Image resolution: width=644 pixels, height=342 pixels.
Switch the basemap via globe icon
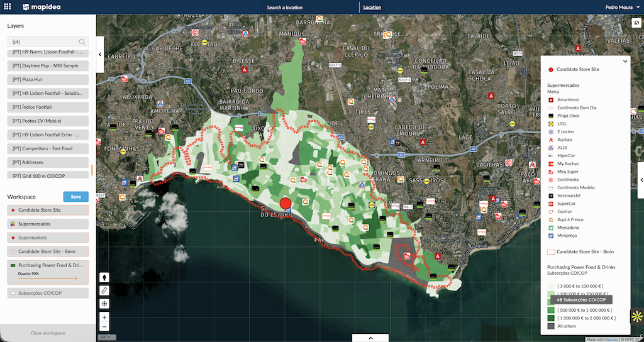[635, 23]
